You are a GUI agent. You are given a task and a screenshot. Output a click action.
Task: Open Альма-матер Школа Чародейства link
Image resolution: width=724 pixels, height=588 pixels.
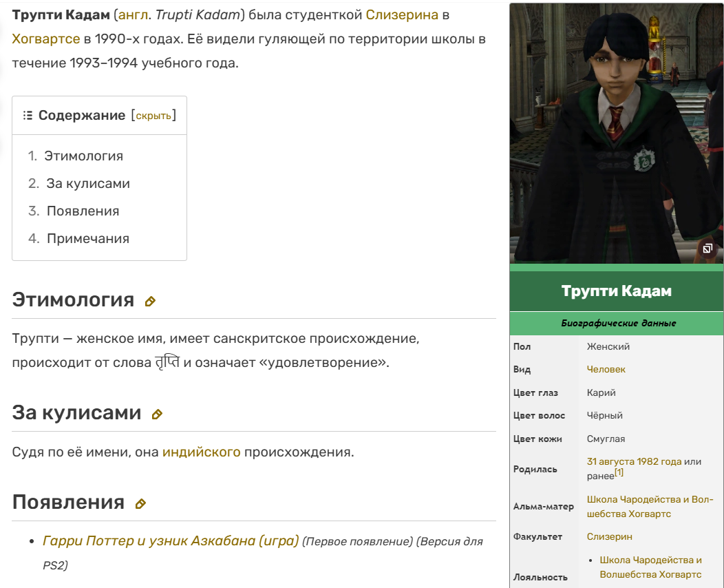(x=650, y=506)
